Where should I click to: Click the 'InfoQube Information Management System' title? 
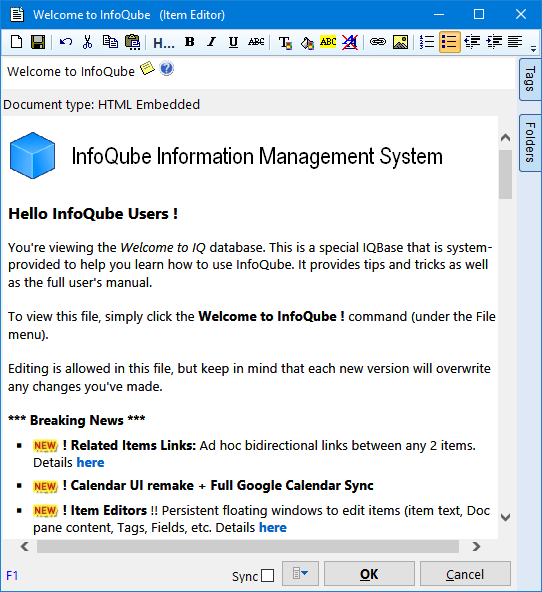click(257, 156)
